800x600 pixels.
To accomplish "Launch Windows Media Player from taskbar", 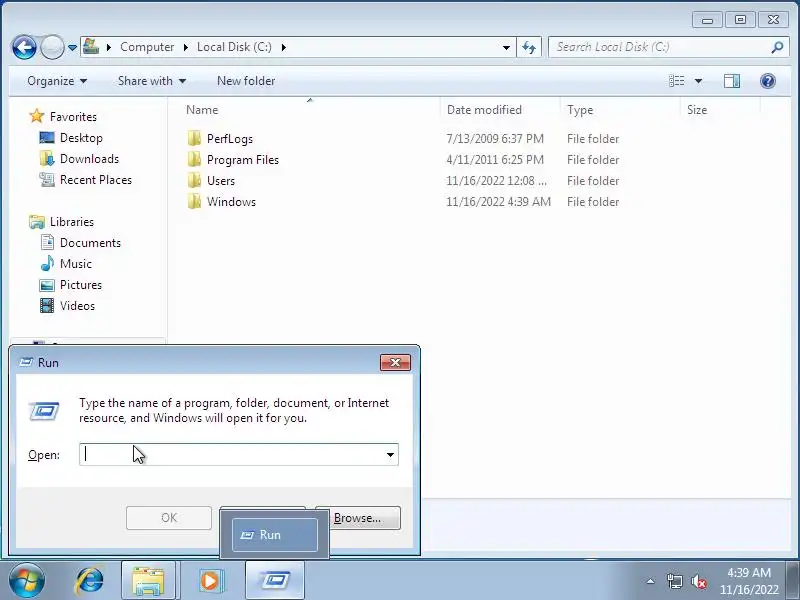I will click(x=210, y=581).
